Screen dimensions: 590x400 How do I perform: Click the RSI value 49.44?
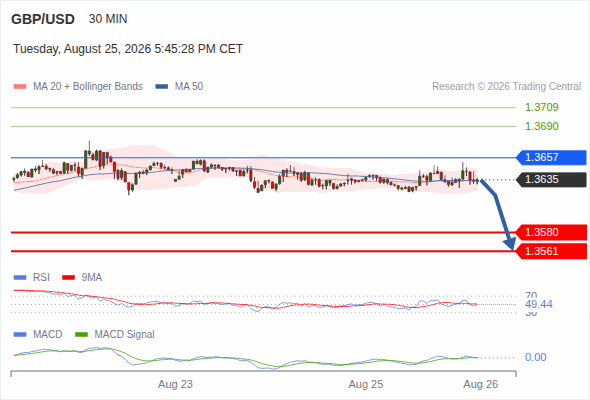pos(539,304)
